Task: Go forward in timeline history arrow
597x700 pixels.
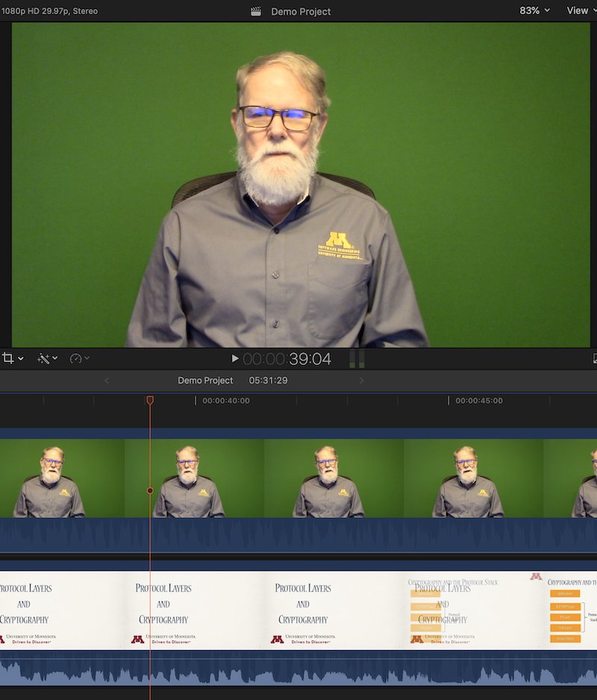Action: [362, 381]
